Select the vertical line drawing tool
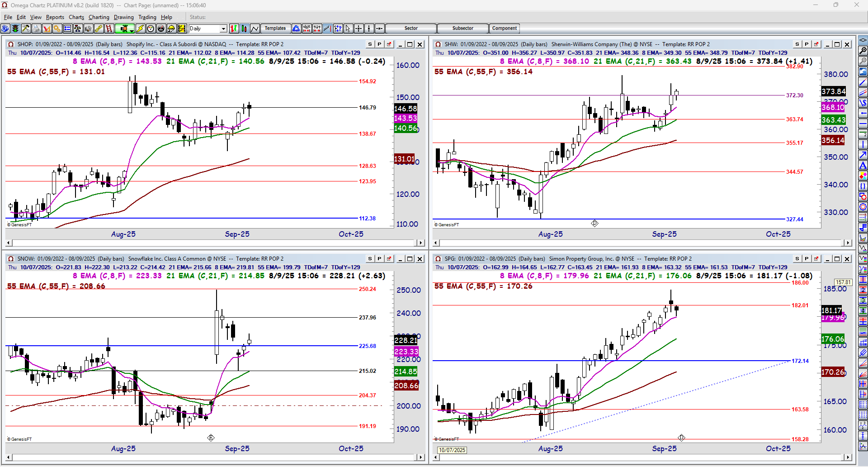The width and height of the screenshot is (868, 467). pos(863,145)
